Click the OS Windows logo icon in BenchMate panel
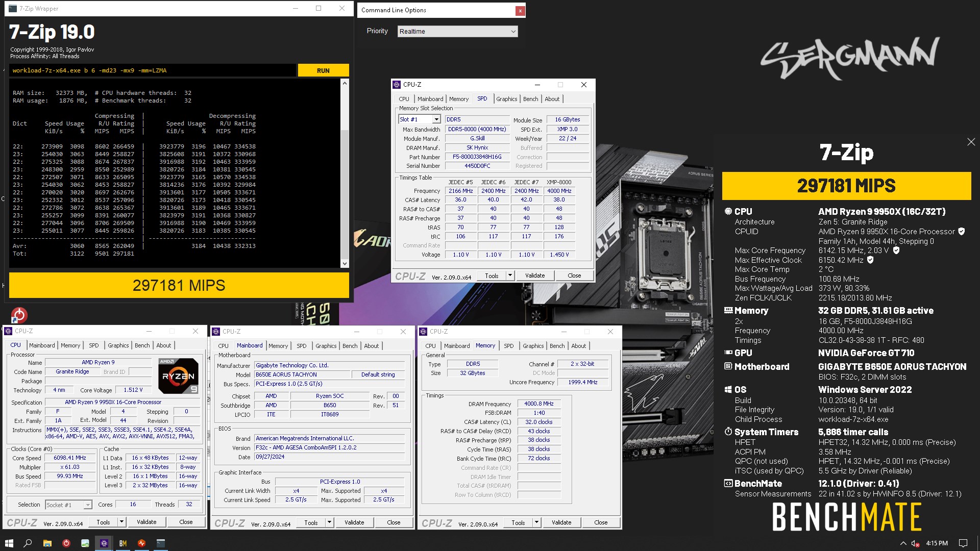980x551 pixels. [728, 389]
